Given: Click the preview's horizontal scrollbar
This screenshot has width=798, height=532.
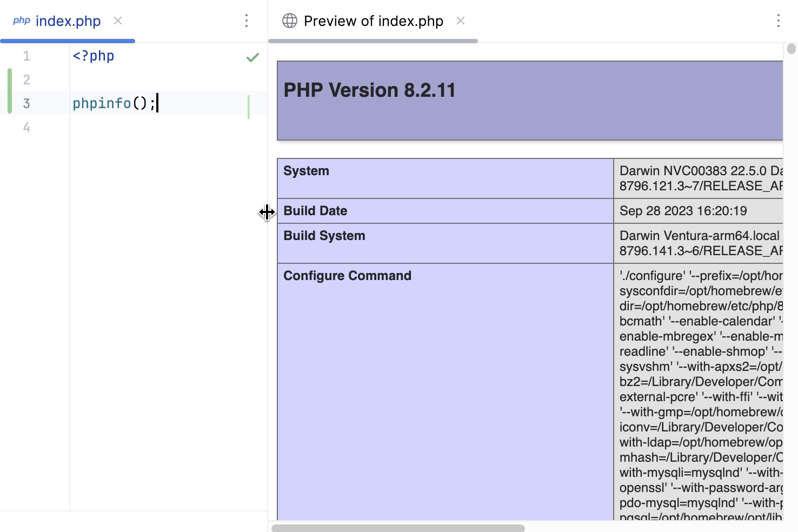Looking at the screenshot, I should coord(398,528).
